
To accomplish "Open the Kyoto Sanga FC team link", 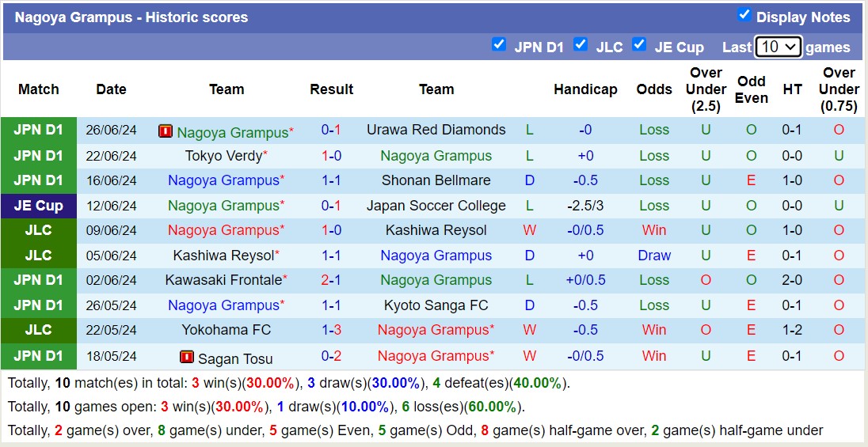I will [436, 305].
